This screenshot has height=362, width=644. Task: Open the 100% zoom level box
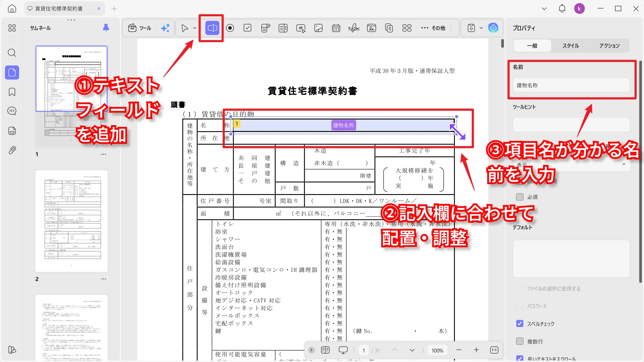(437, 350)
